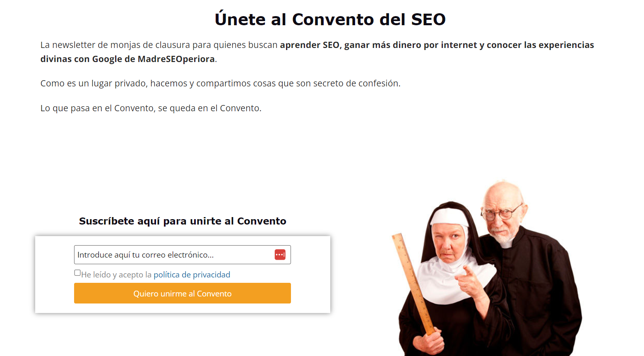Click the 'He leído y acepto la' label text

click(116, 275)
